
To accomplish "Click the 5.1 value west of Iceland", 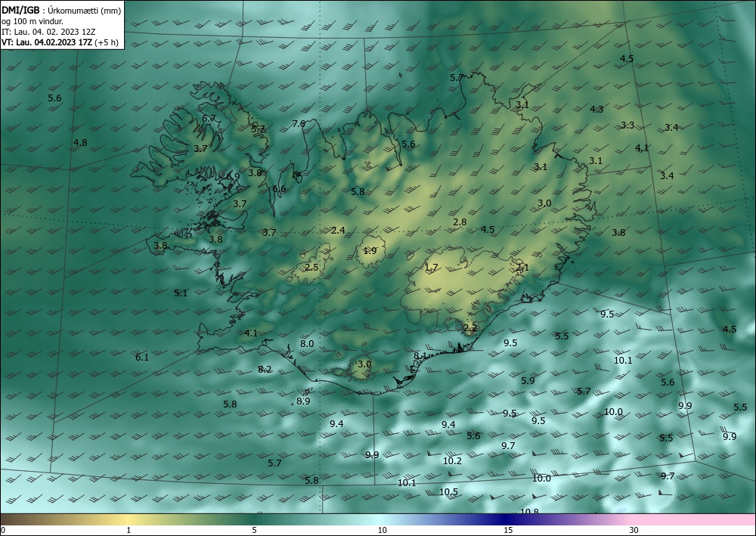I will (181, 293).
